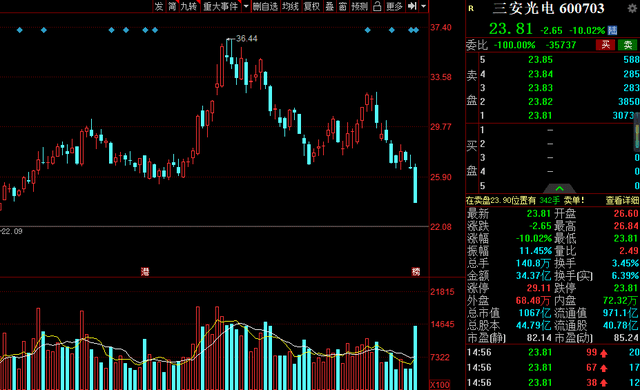The width and height of the screenshot is (640, 390).
Task: Click the green 卖 sell button
Action: [x=627, y=44]
